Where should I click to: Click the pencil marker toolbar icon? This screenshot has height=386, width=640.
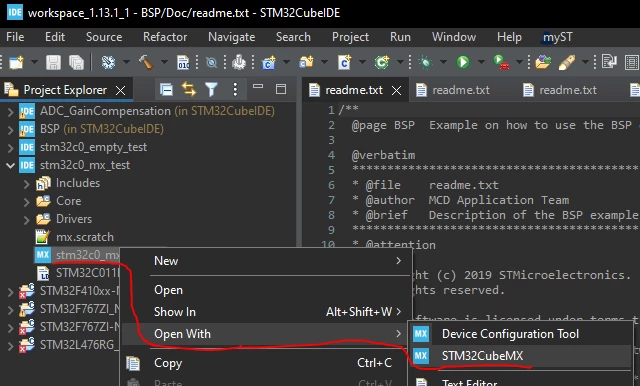[x=567, y=62]
